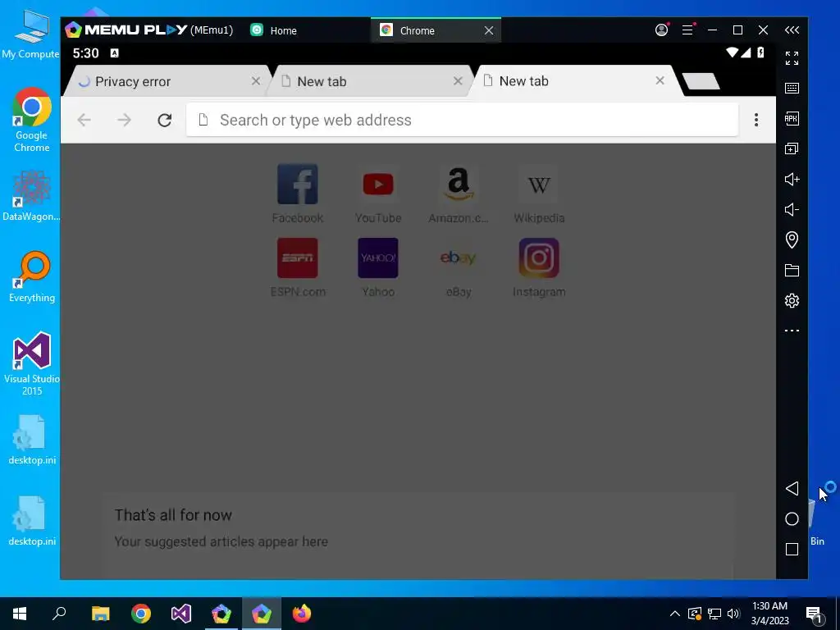Select the upper desktop.ini file
Screen dimensions: 840x630
[x=32, y=440]
